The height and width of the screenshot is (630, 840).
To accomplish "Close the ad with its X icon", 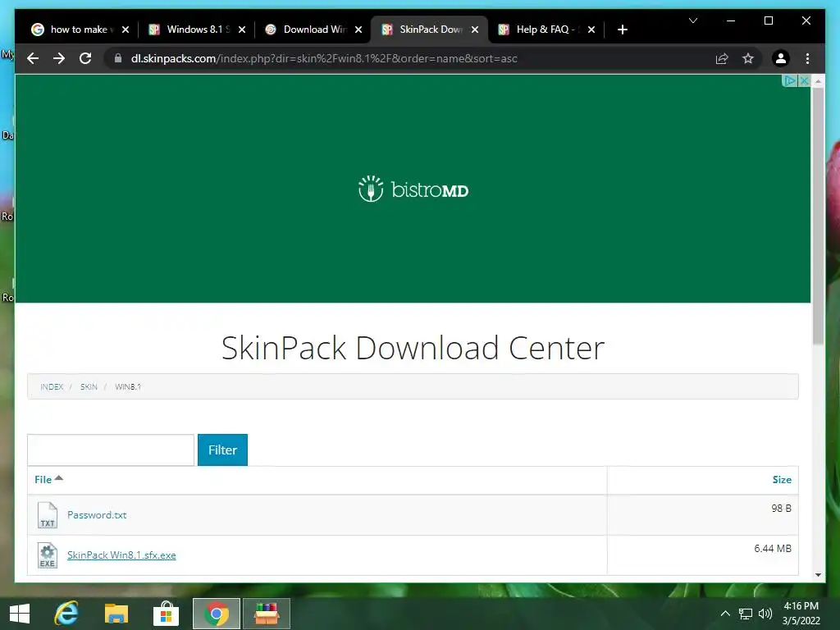I will click(x=804, y=81).
